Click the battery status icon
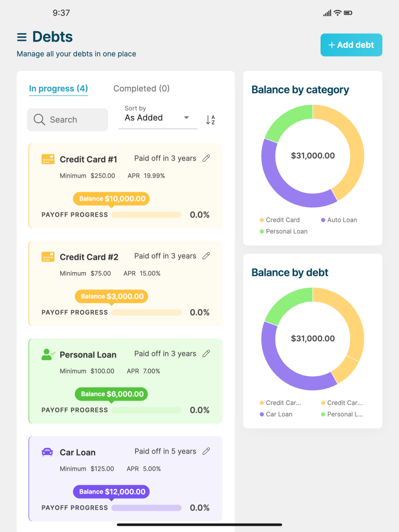399x532 pixels. (348, 13)
